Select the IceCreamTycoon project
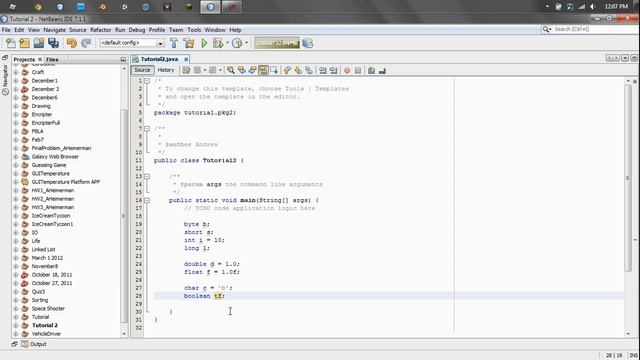The height and width of the screenshot is (360, 640). click(x=51, y=216)
